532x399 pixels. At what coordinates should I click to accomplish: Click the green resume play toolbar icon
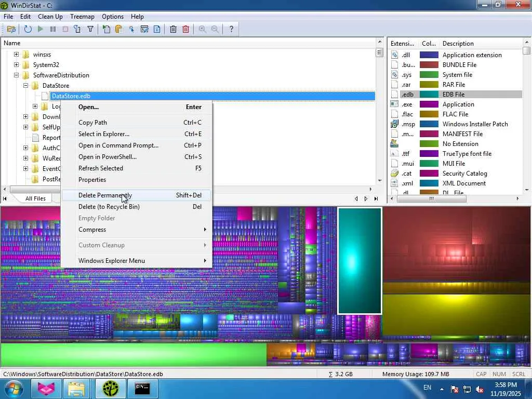[41, 29]
